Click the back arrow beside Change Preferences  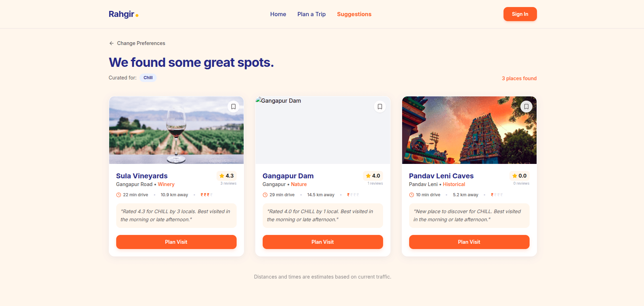[112, 43]
